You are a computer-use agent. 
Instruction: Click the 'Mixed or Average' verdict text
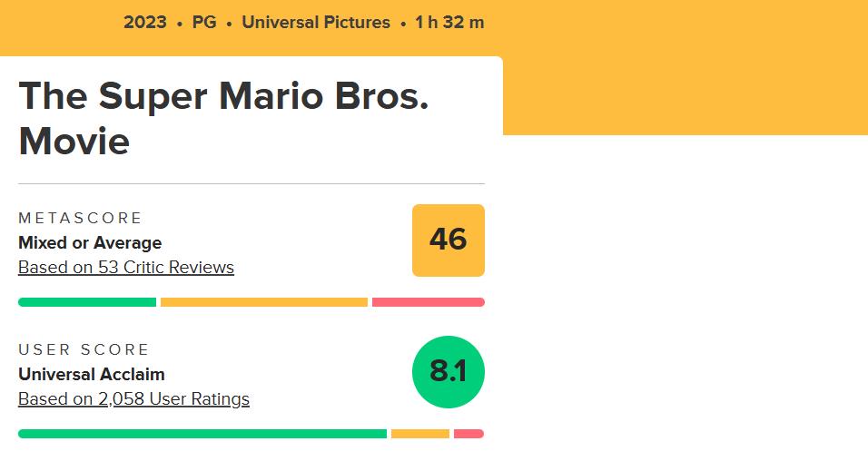click(90, 243)
